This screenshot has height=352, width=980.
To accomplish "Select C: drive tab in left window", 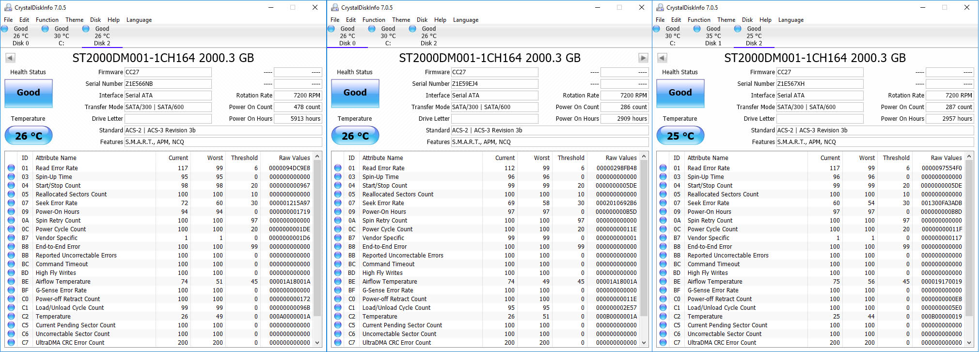I will [x=62, y=36].
